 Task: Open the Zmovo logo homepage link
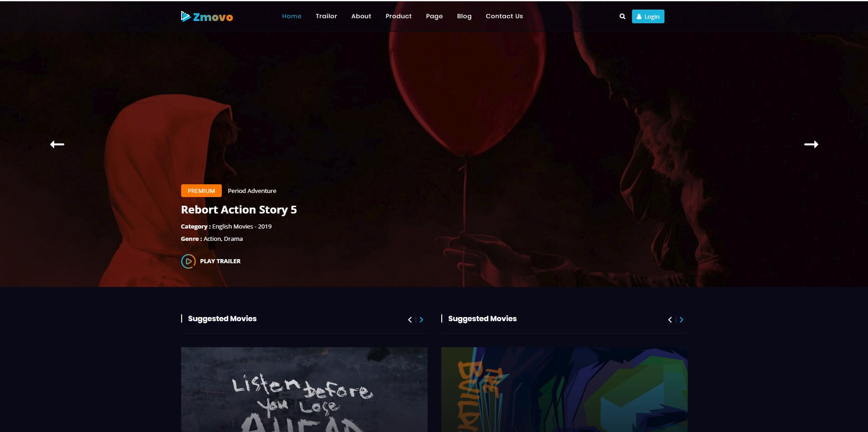click(207, 17)
